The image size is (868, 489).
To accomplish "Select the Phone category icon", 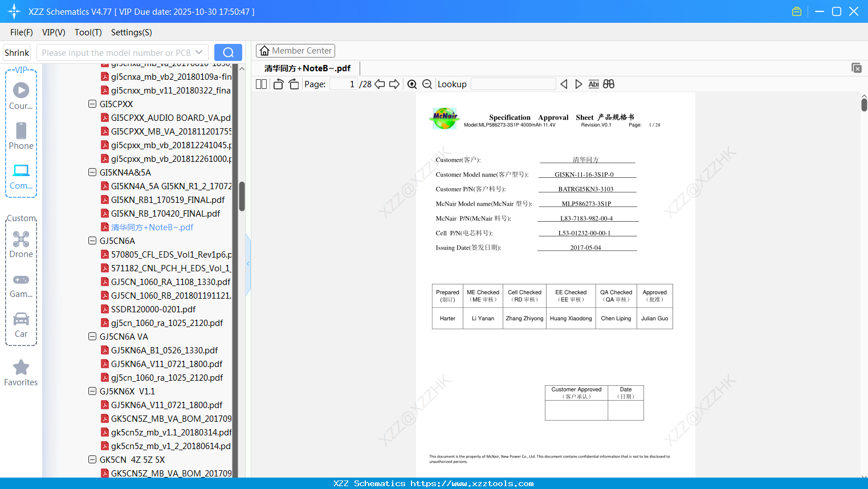I will pyautogui.click(x=21, y=136).
